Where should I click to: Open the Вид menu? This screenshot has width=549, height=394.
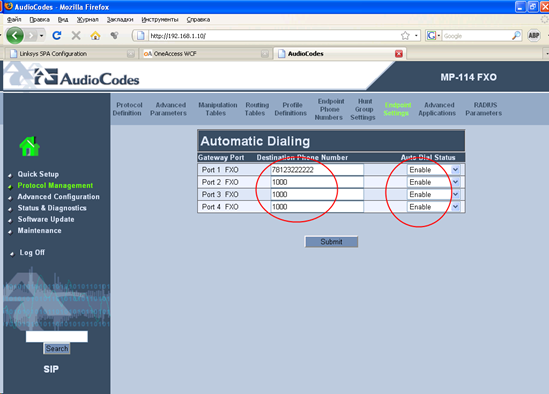click(x=63, y=20)
